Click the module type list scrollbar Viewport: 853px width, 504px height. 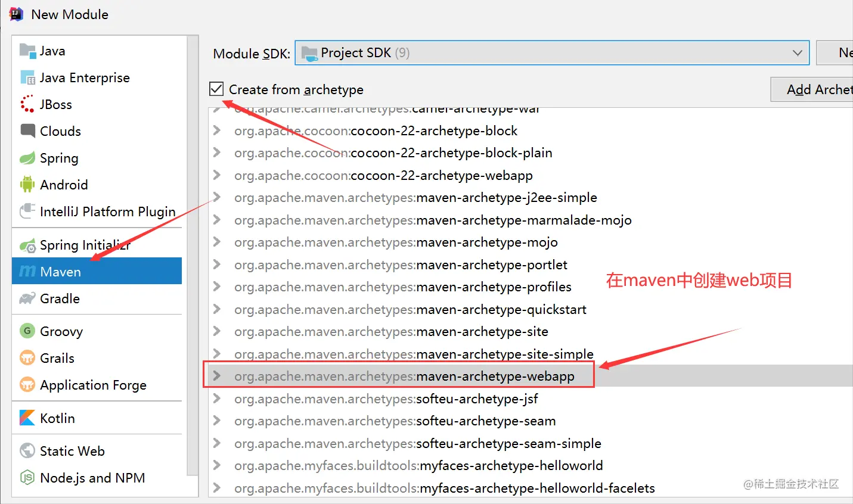coord(193,256)
